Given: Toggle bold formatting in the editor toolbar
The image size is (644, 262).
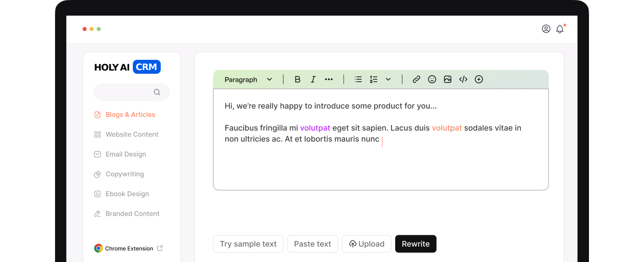Looking at the screenshot, I should 297,79.
